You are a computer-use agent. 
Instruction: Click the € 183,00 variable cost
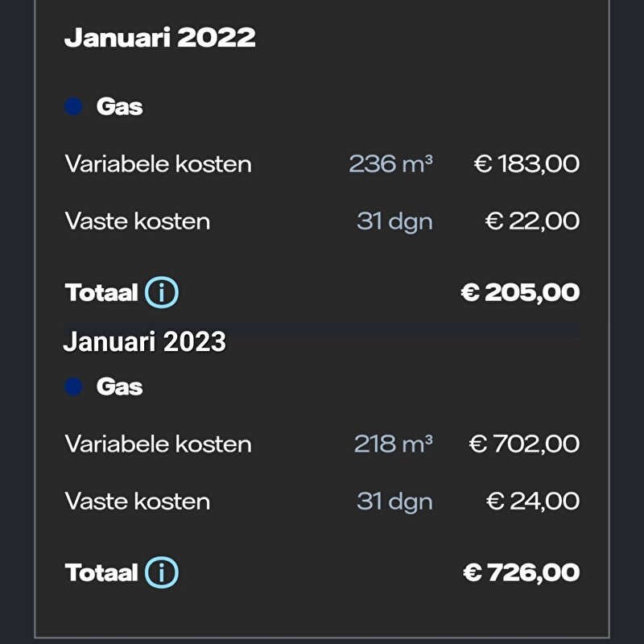[x=526, y=164]
